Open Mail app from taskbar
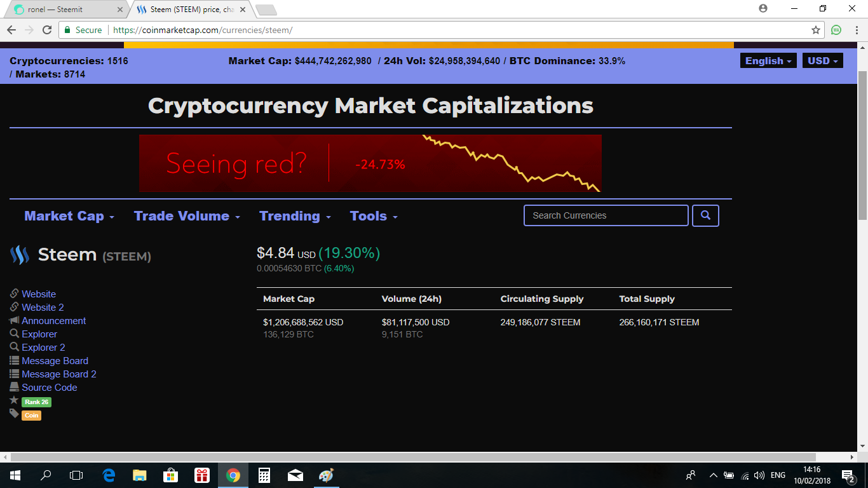This screenshot has width=868, height=488. pos(295,475)
